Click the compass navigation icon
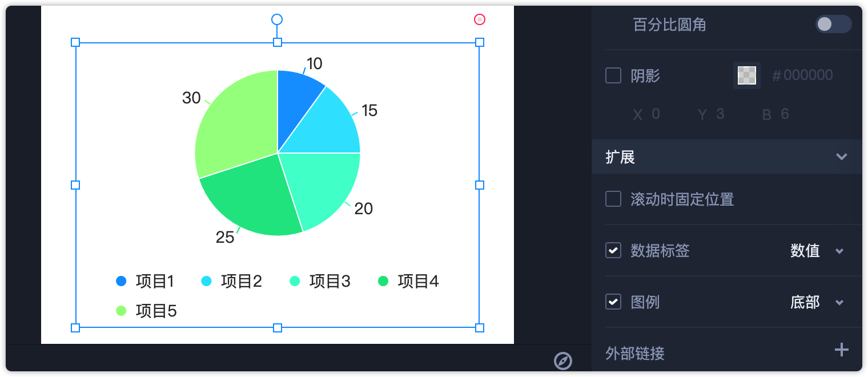This screenshot has height=377, width=868. [x=563, y=361]
